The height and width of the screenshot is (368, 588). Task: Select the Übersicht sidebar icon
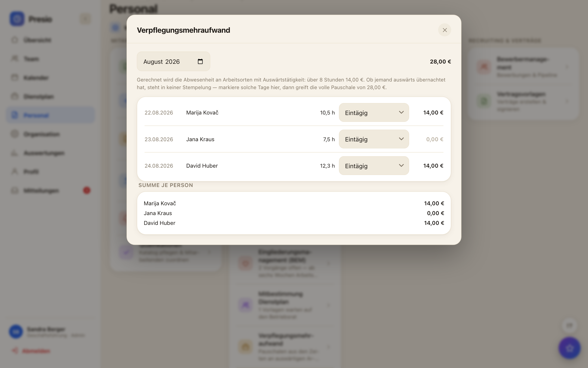coord(15,40)
